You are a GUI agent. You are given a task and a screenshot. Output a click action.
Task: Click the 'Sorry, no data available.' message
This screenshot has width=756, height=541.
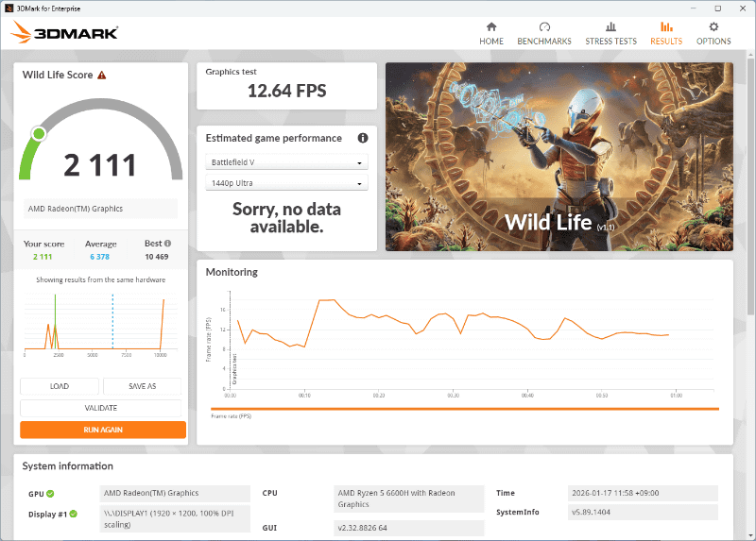[286, 218]
